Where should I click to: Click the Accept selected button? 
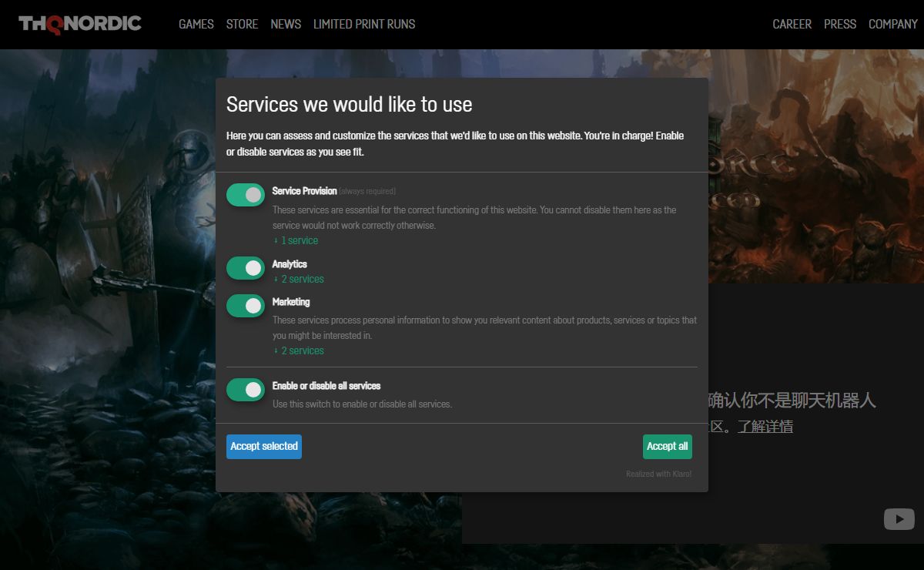(x=264, y=446)
